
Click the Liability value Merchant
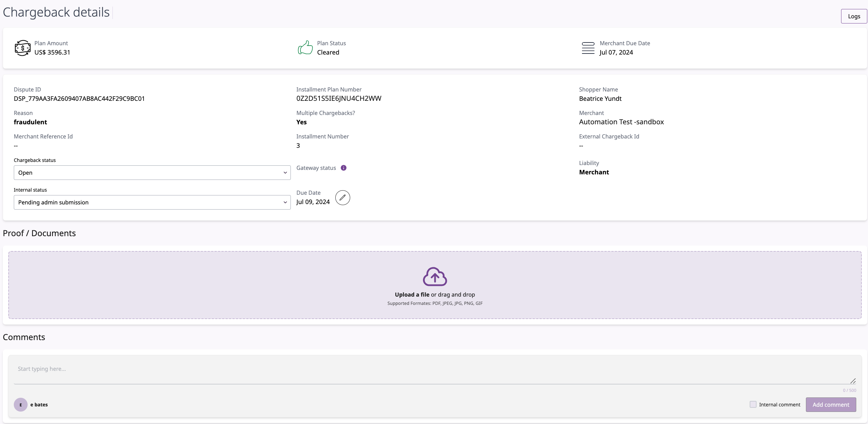(594, 172)
